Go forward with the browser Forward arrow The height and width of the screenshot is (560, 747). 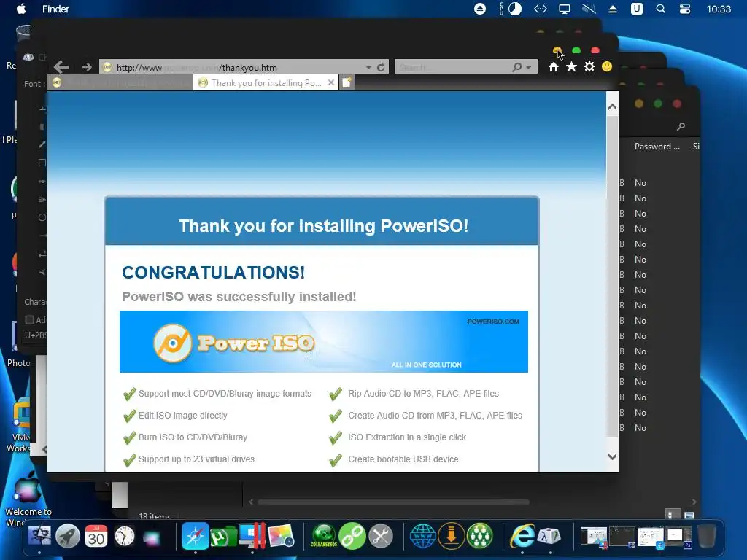(x=87, y=67)
